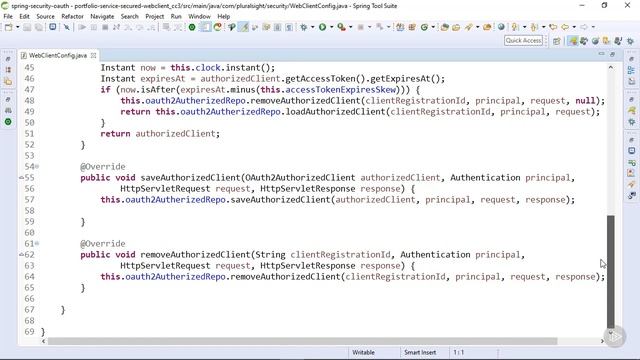
Task: Open the Source menu
Action: [45, 16]
